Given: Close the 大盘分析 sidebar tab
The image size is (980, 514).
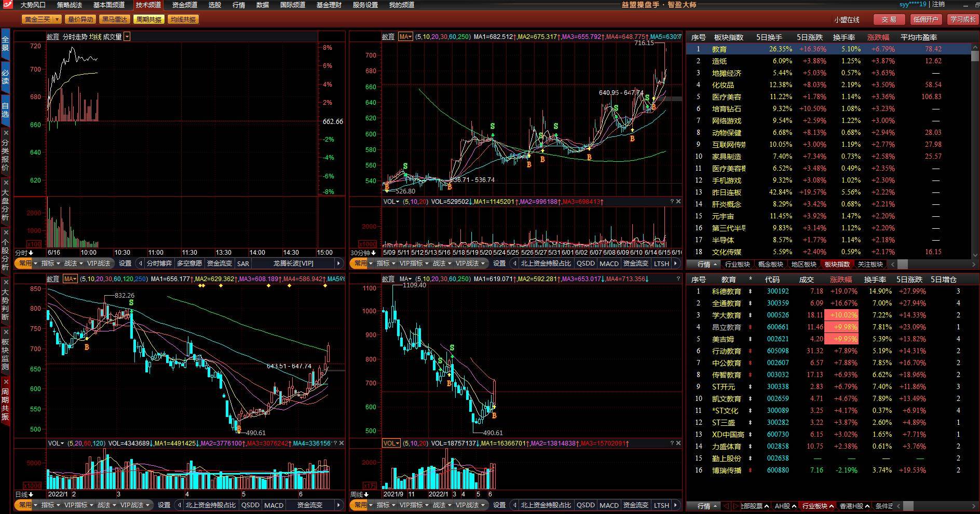Looking at the screenshot, I should 6,183.
